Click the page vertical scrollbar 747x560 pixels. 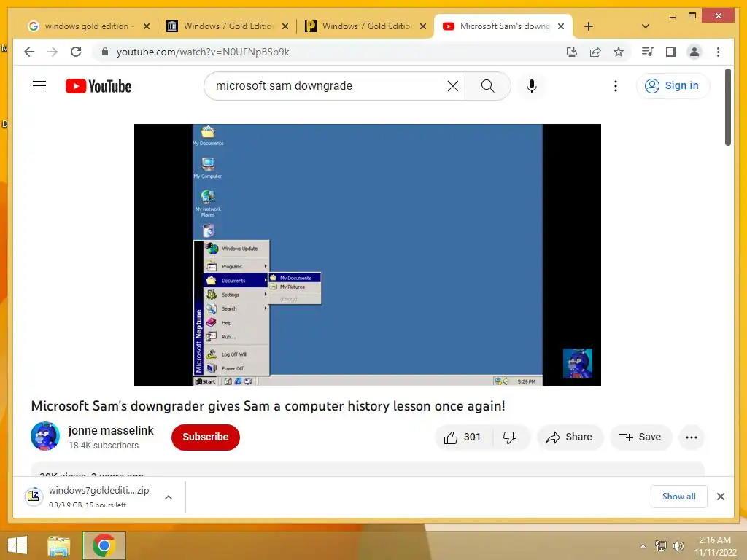click(x=728, y=108)
